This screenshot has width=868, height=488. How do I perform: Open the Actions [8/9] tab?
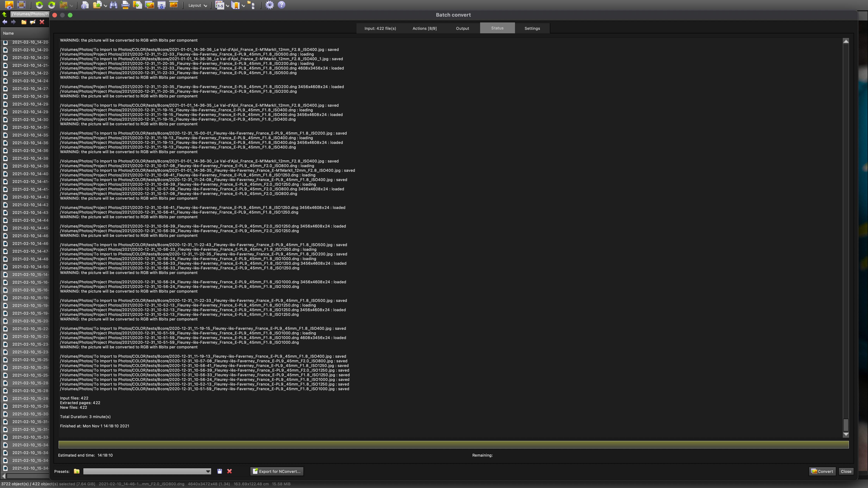[x=424, y=28]
